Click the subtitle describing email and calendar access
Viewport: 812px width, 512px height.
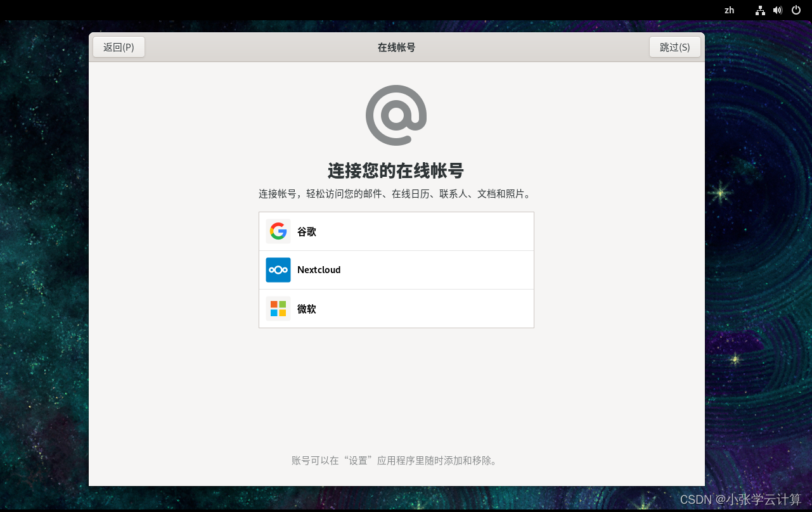pos(396,194)
